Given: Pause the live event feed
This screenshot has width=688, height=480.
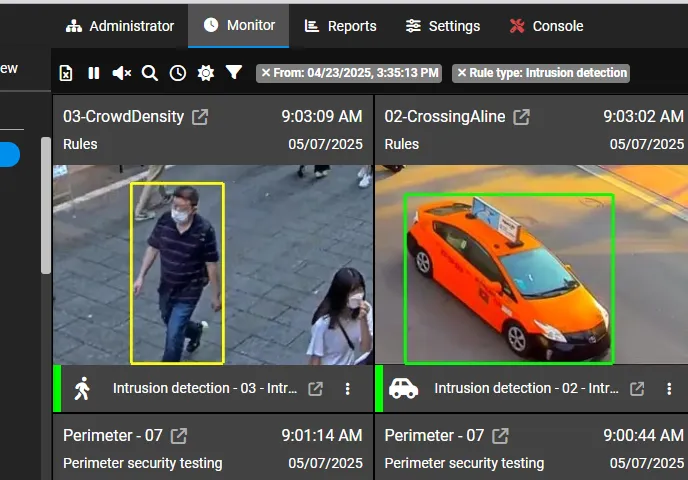Looking at the screenshot, I should 93,73.
